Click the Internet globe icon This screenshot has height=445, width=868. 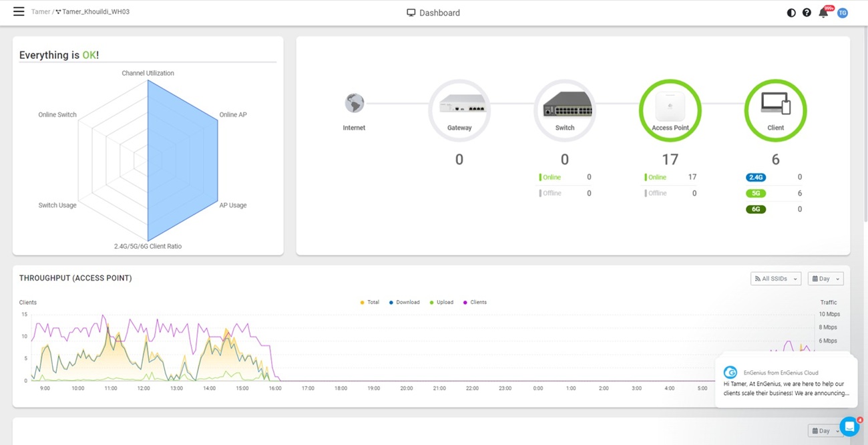[354, 104]
